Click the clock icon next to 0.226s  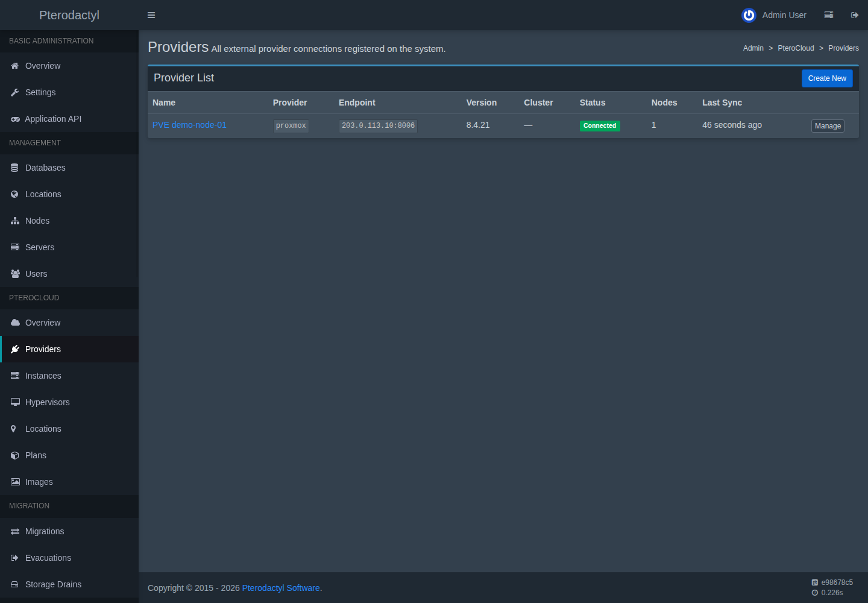click(x=815, y=593)
